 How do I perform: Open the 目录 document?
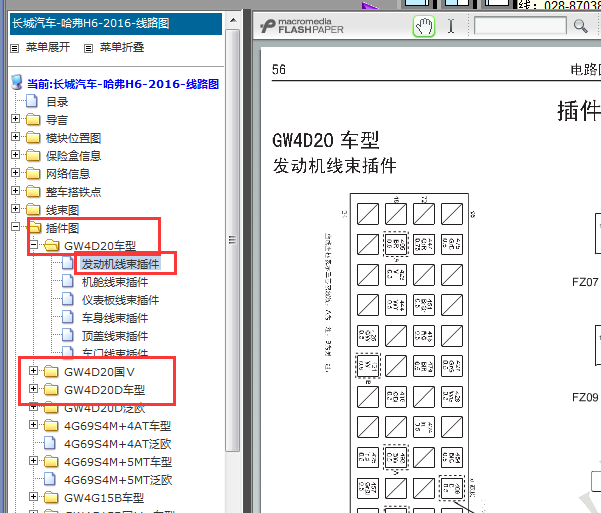point(57,102)
